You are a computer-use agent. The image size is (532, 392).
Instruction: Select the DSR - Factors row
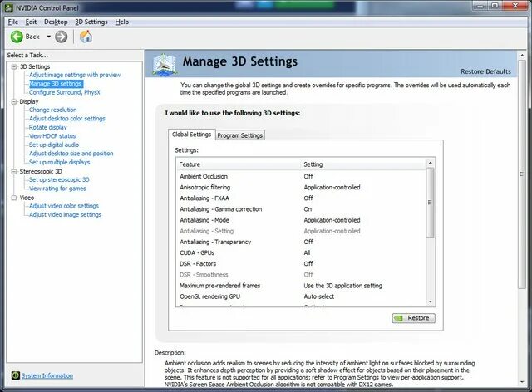click(302, 263)
